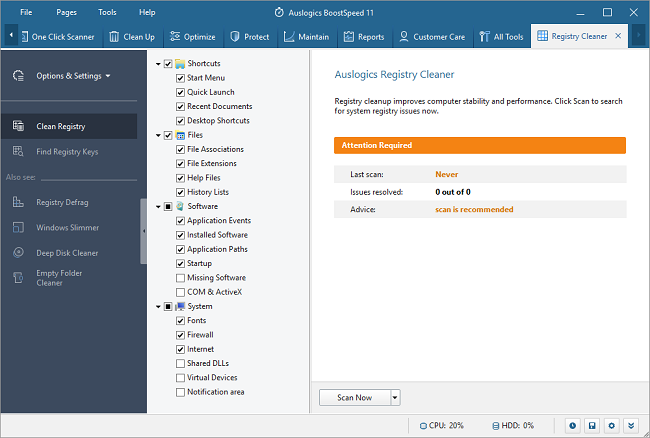
Task: Open the Scan Now dropdown arrow
Action: coord(395,397)
